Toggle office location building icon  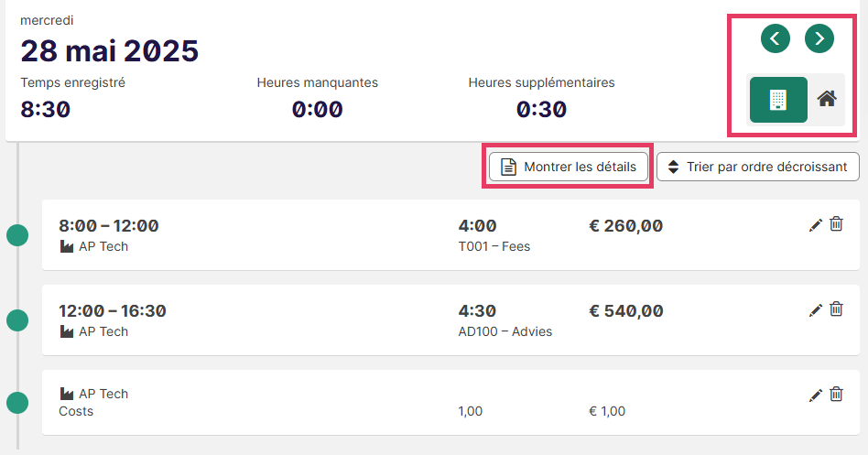778,100
